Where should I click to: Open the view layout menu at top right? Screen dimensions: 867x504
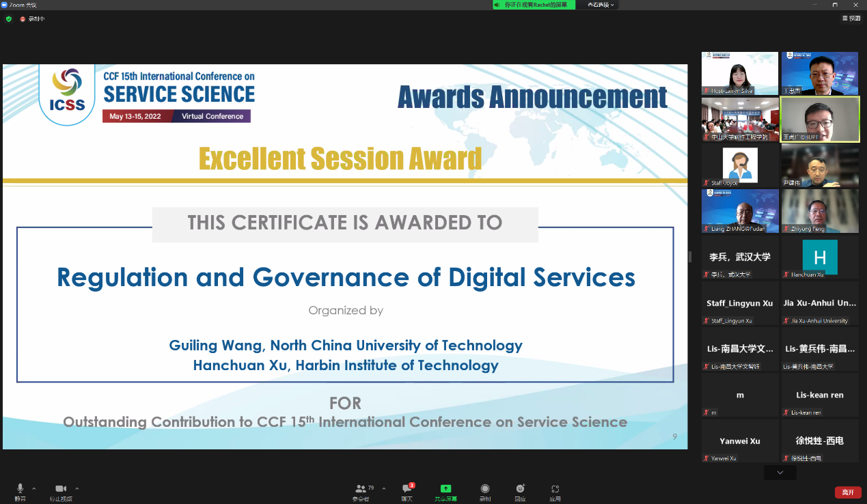tap(851, 18)
